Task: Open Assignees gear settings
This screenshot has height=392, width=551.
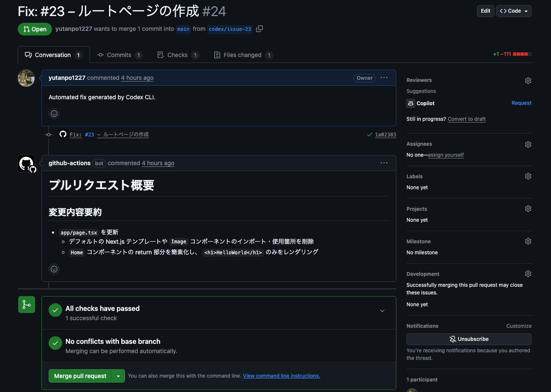Action: (x=528, y=144)
